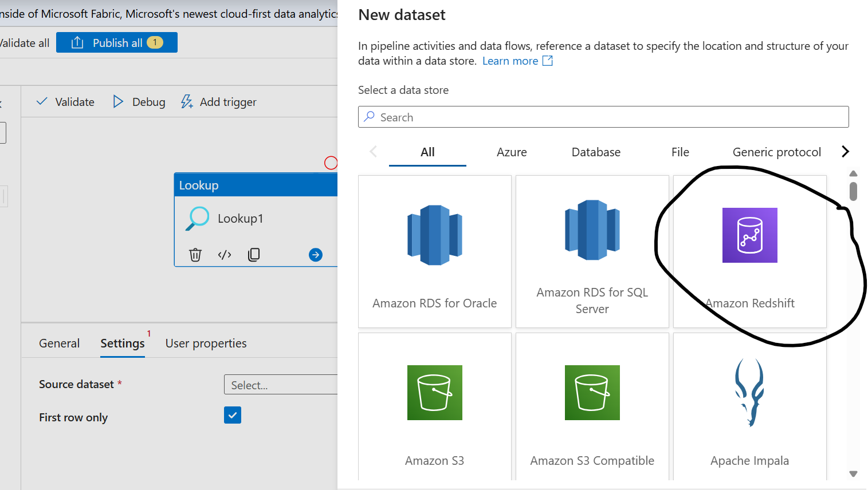The image size is (868, 490).
Task: Delete the Lookup1 activity using the trash icon
Action: pos(195,254)
